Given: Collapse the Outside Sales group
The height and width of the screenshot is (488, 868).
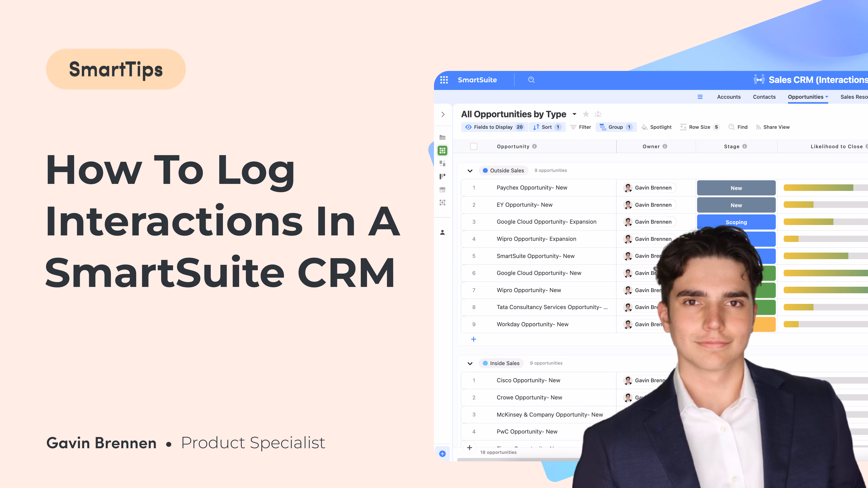Looking at the screenshot, I should [470, 171].
